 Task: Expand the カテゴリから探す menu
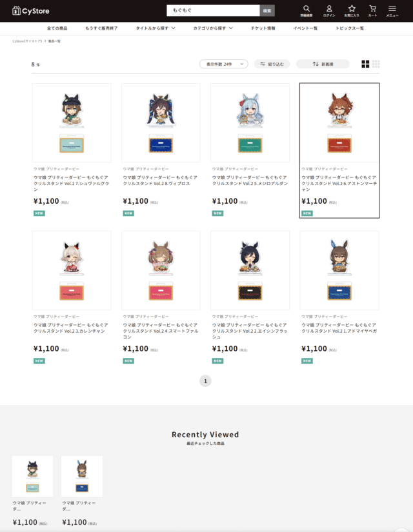pyautogui.click(x=213, y=28)
